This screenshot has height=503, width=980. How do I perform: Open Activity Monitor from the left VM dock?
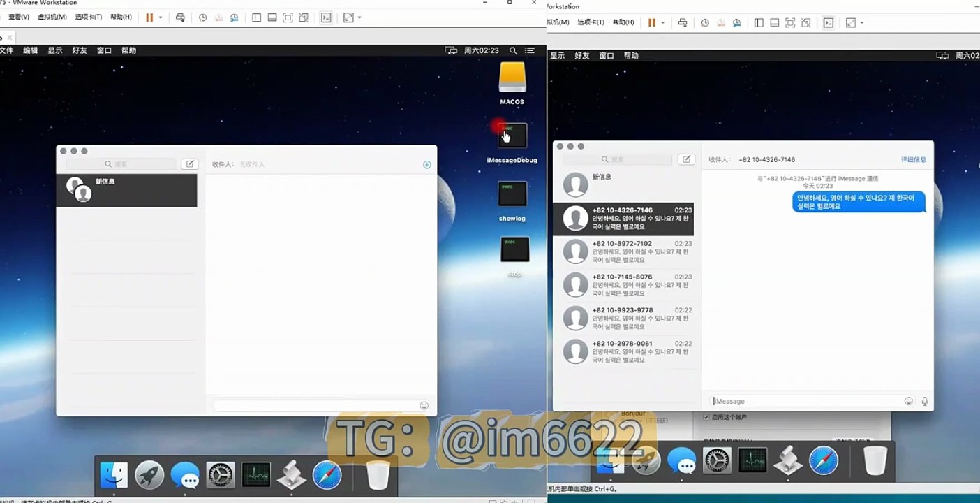point(256,475)
